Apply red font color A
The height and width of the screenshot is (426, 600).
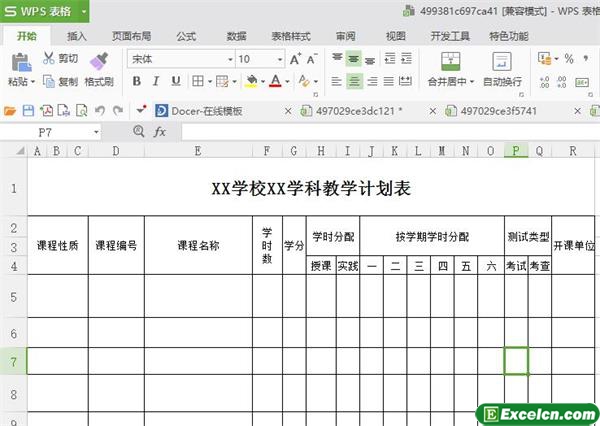[275, 81]
